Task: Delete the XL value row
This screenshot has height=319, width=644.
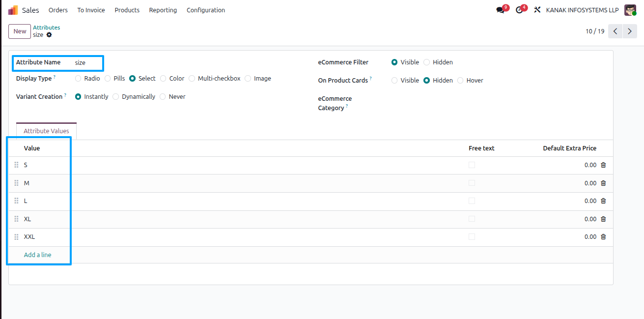Action: (603, 219)
